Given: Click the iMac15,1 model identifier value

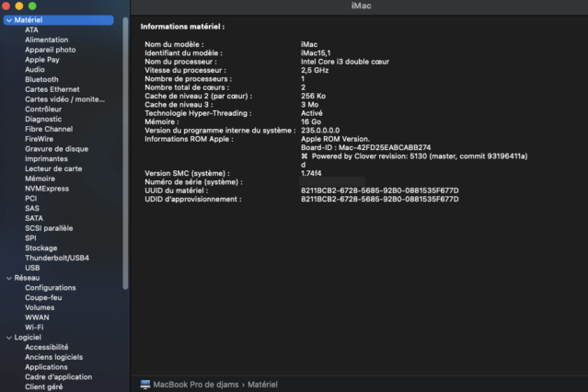Looking at the screenshot, I should coord(316,52).
